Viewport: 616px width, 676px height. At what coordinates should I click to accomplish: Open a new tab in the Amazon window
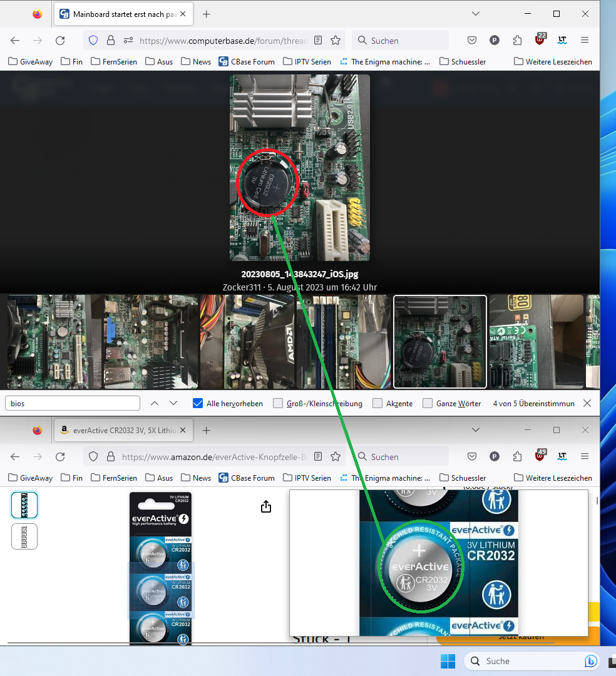click(207, 430)
